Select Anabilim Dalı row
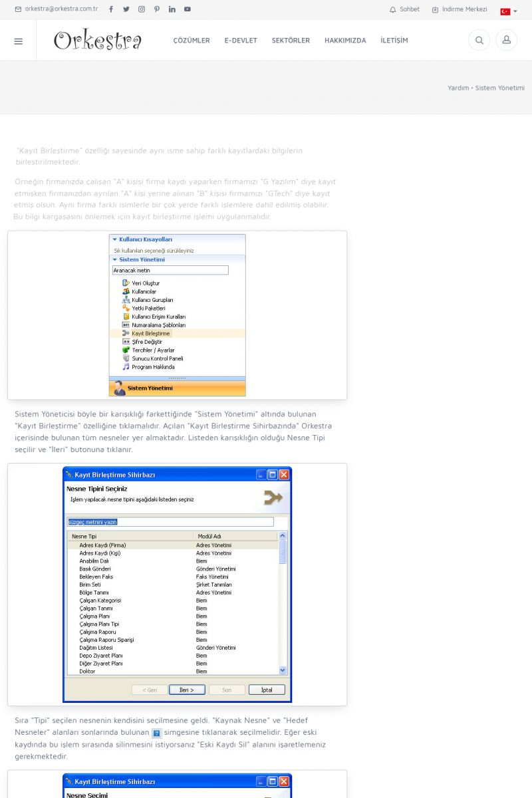 [x=173, y=561]
